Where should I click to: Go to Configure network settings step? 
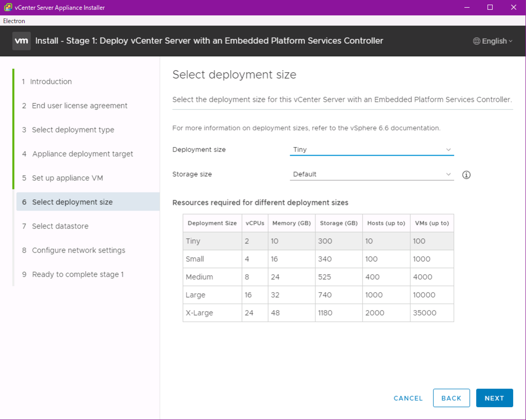73,251
